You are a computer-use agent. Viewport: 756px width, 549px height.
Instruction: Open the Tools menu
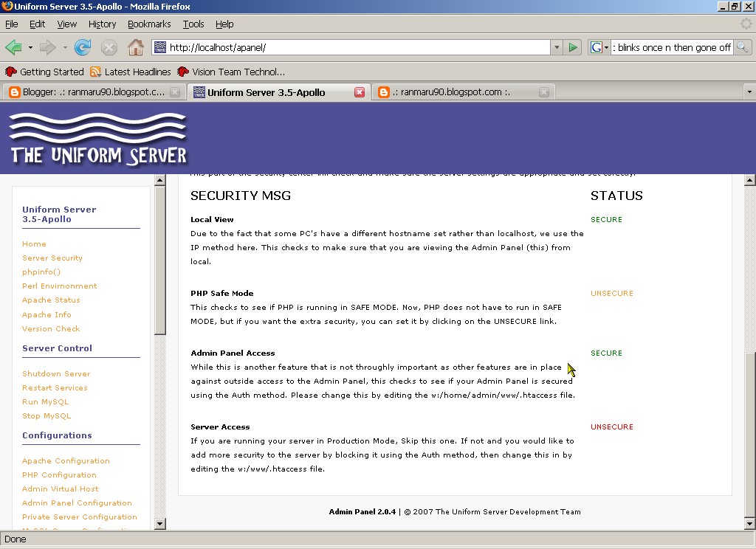pyautogui.click(x=193, y=24)
